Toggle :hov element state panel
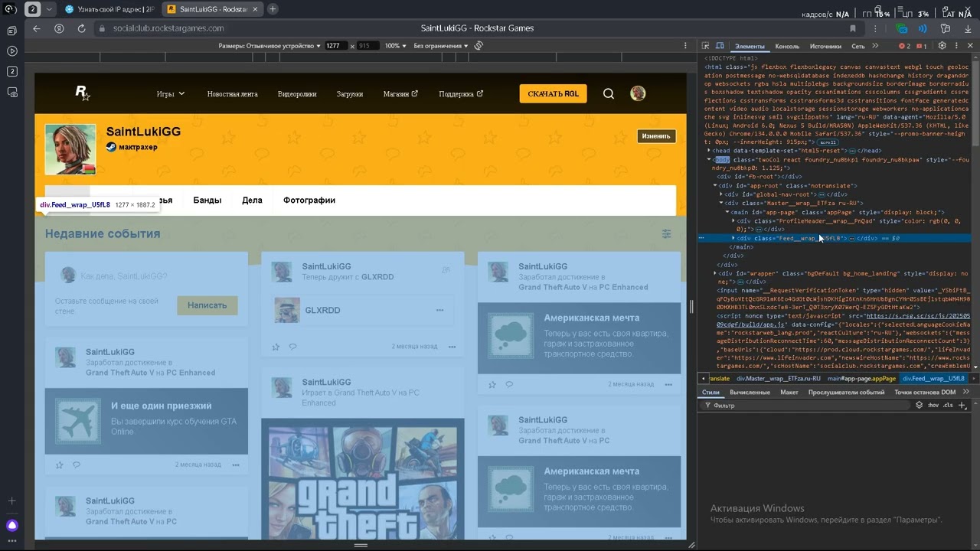The image size is (980, 551). pyautogui.click(x=933, y=406)
